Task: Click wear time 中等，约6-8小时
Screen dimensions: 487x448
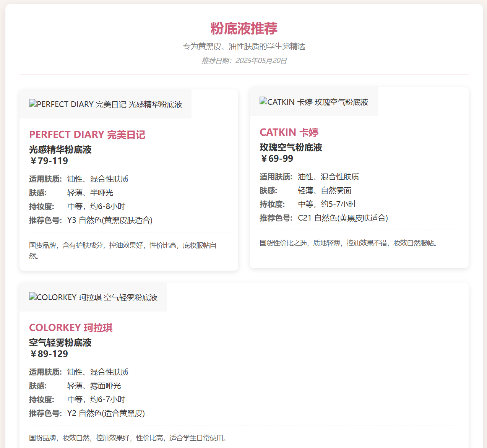Action: (96, 206)
